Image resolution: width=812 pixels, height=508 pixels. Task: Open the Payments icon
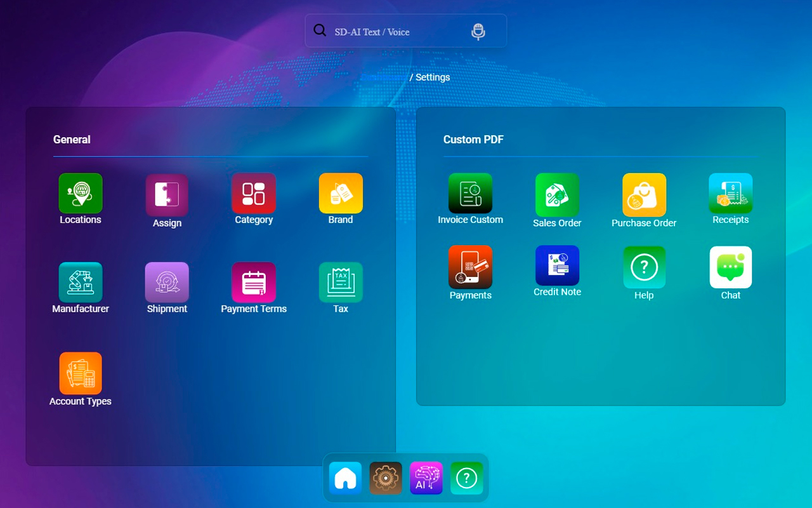coord(470,267)
